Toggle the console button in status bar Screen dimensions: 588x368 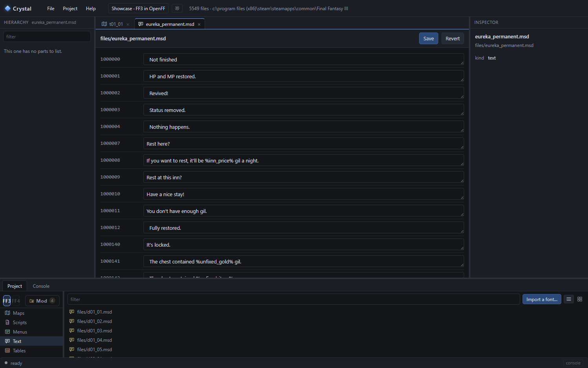pyautogui.click(x=573, y=363)
